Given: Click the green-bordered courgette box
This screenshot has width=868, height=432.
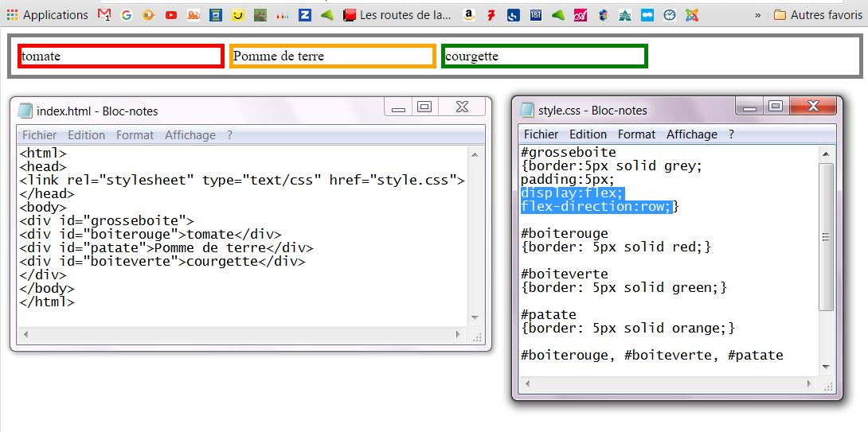Looking at the screenshot, I should pos(544,56).
